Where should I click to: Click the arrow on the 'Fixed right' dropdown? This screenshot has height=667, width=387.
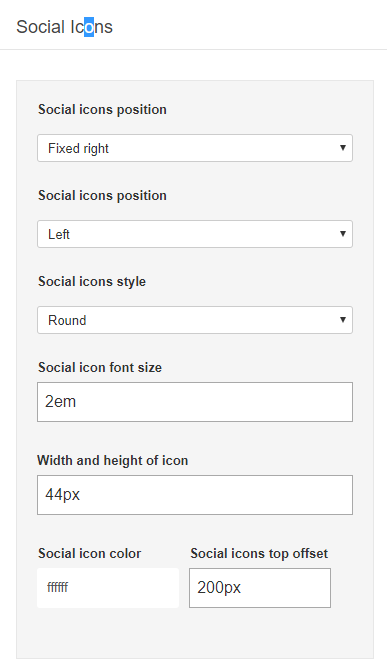[x=343, y=148]
